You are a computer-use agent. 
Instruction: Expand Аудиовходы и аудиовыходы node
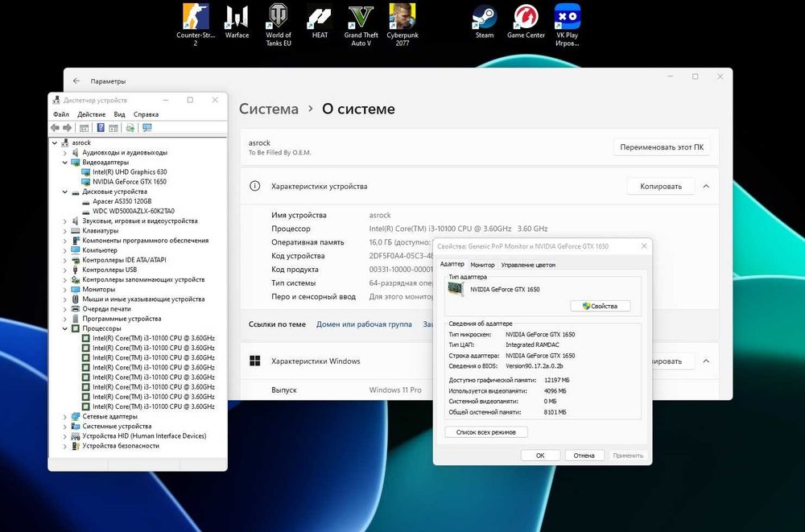coord(65,152)
